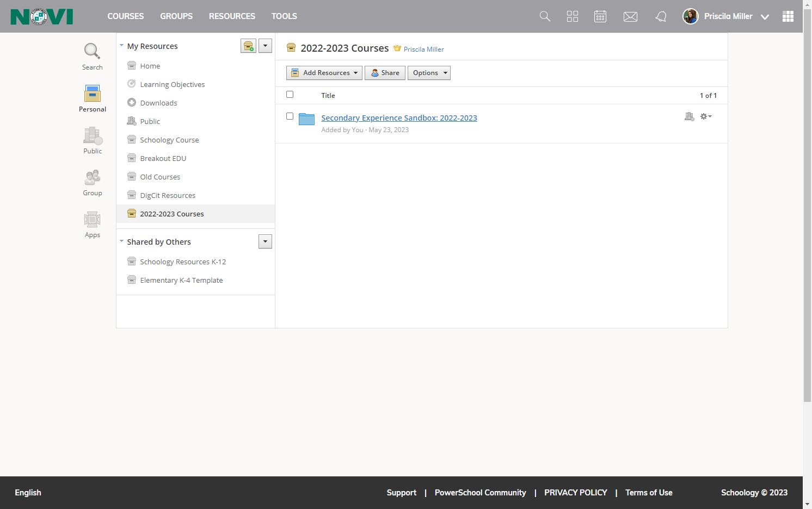Click the page vertical scrollbar
812x509 pixels.
tap(807, 207)
